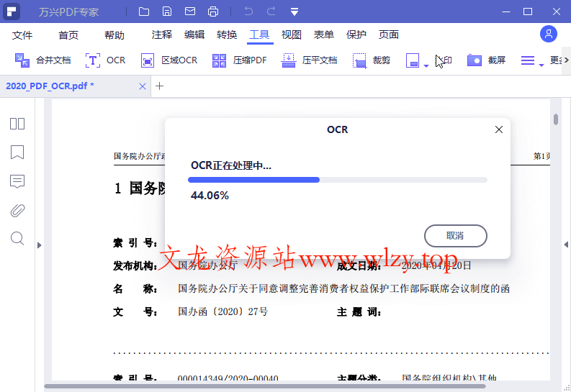Open the attachments paperclip panel
Image resolution: width=571 pixels, height=392 pixels.
pyautogui.click(x=17, y=210)
